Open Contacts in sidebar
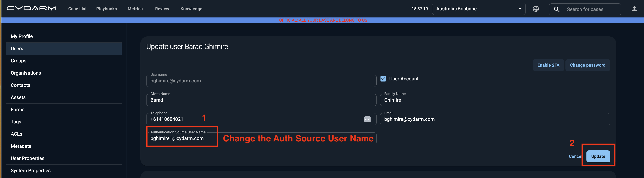This screenshot has width=644, height=178. coord(64,85)
